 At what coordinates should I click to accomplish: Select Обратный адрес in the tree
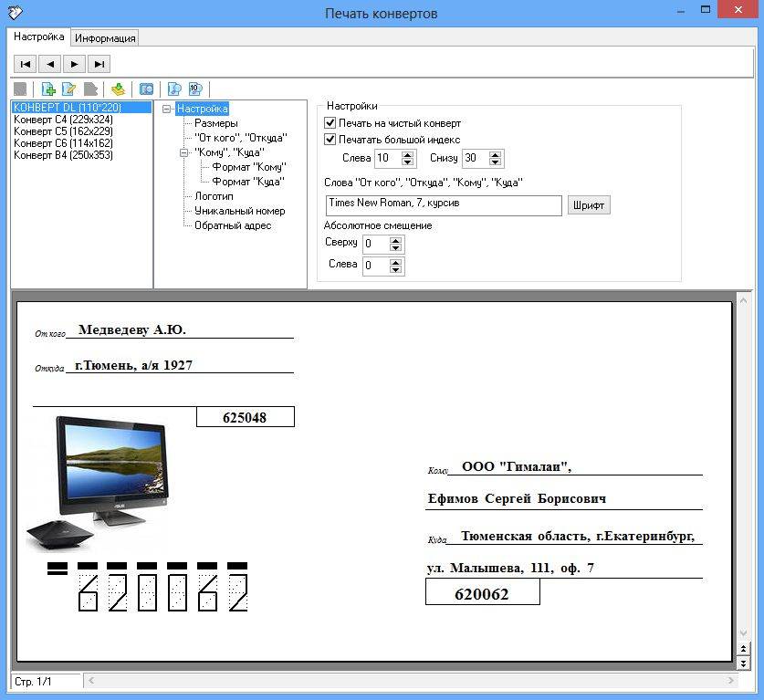click(233, 225)
